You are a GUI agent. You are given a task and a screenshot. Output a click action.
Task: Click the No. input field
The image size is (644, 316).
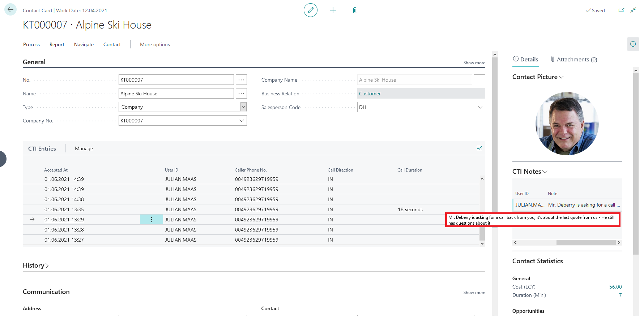pos(176,80)
